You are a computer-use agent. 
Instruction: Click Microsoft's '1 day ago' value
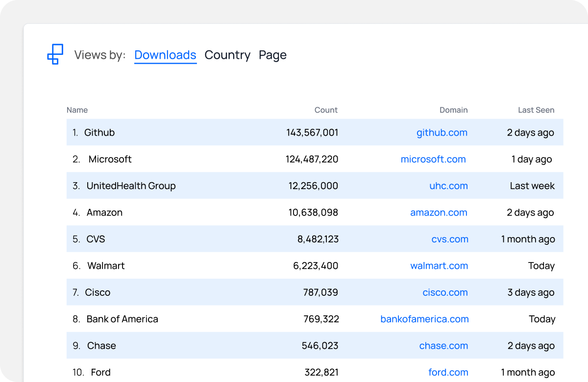(532, 159)
